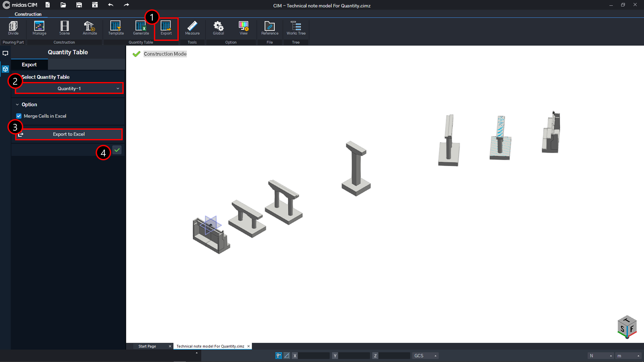644x362 pixels.
Task: Open the Quantity Table Template tool
Action: click(x=115, y=28)
